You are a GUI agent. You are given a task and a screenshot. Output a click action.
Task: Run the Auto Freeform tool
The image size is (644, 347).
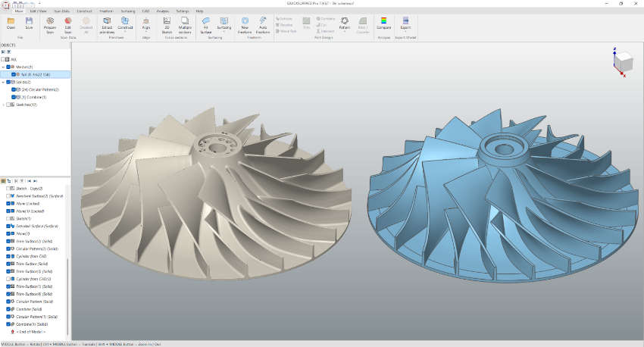[x=263, y=25]
